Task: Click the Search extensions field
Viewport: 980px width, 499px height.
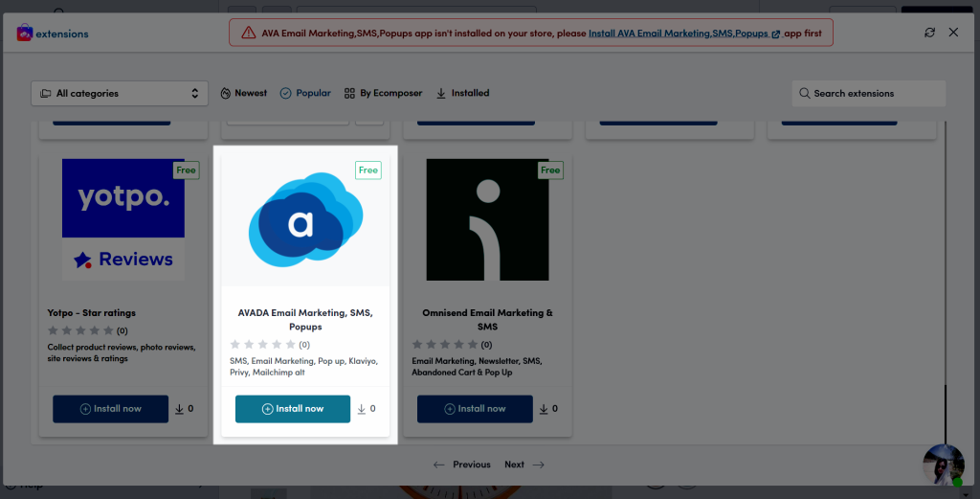Action: coord(869,93)
